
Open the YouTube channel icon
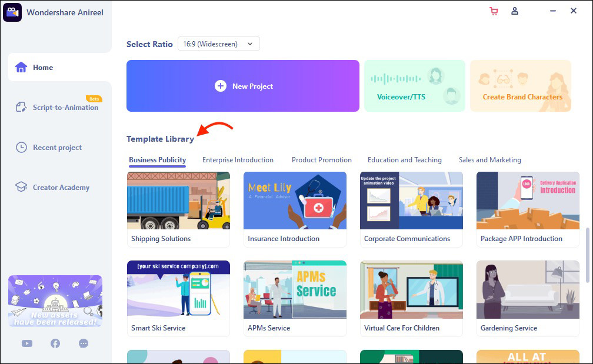(27, 343)
